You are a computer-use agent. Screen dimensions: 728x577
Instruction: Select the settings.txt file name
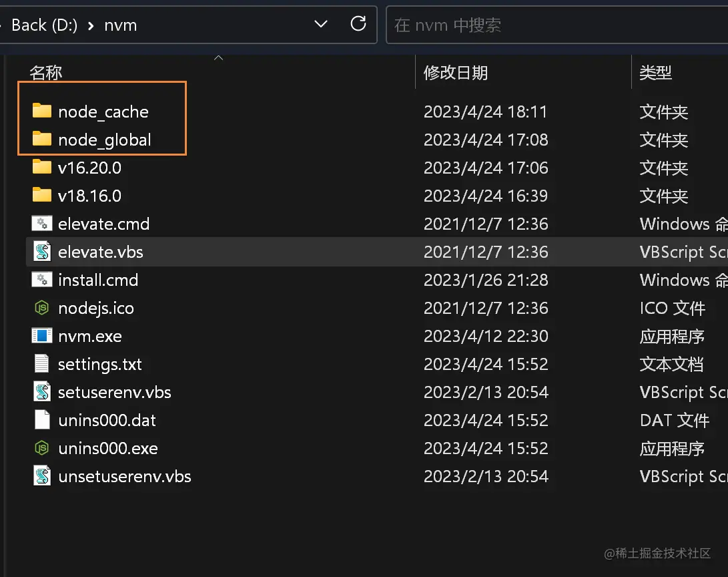[100, 365]
